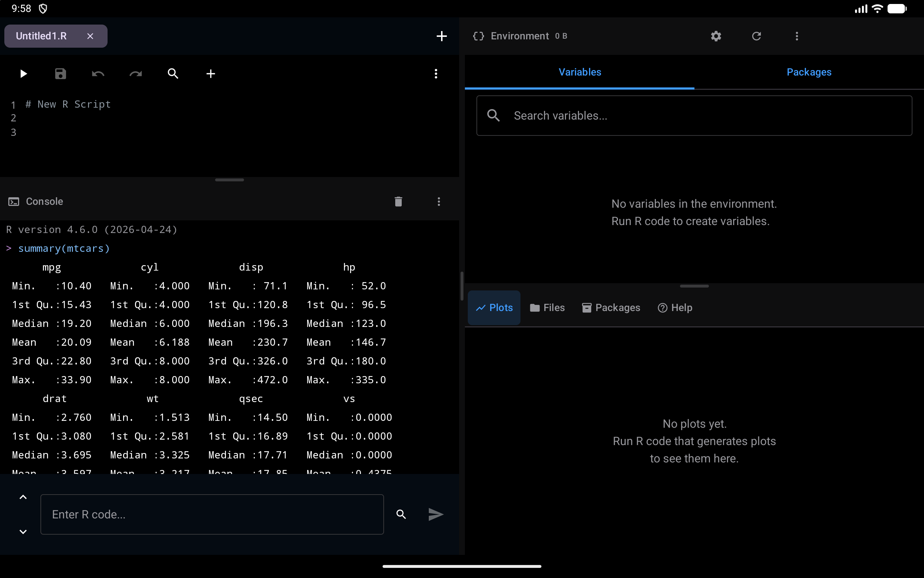Undo the last editor change
The height and width of the screenshot is (578, 924).
click(98, 74)
